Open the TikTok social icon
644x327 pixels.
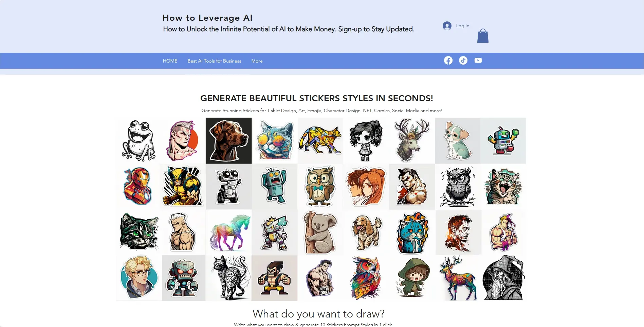(463, 61)
